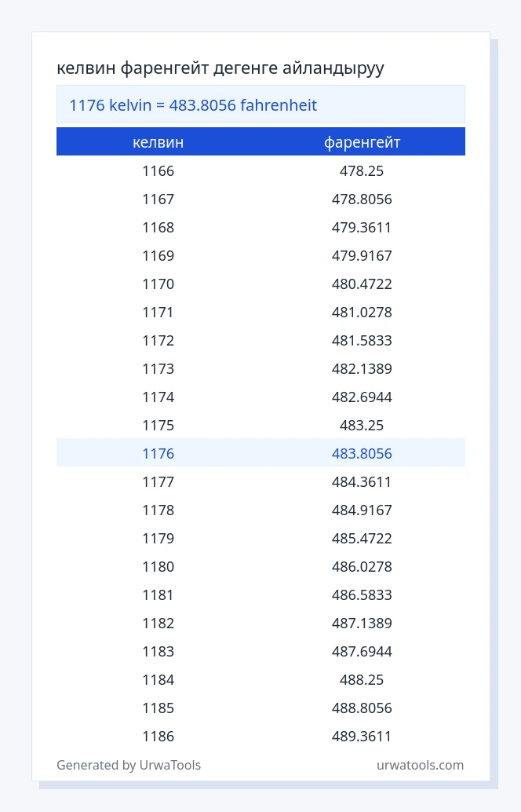Click the highlighted 483.8056 value
The width and height of the screenshot is (521, 812).
(362, 454)
